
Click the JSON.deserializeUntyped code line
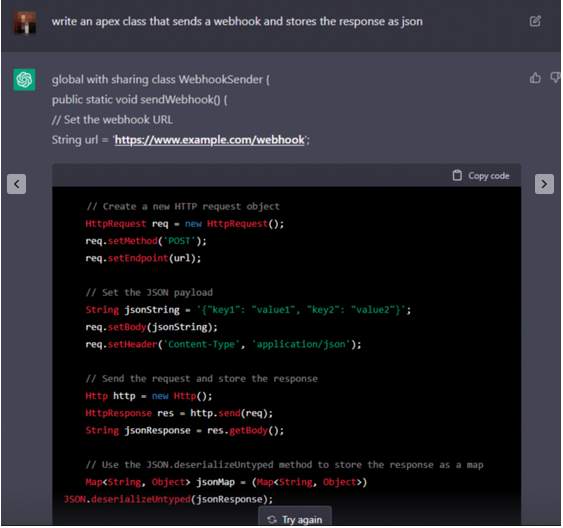click(x=168, y=499)
